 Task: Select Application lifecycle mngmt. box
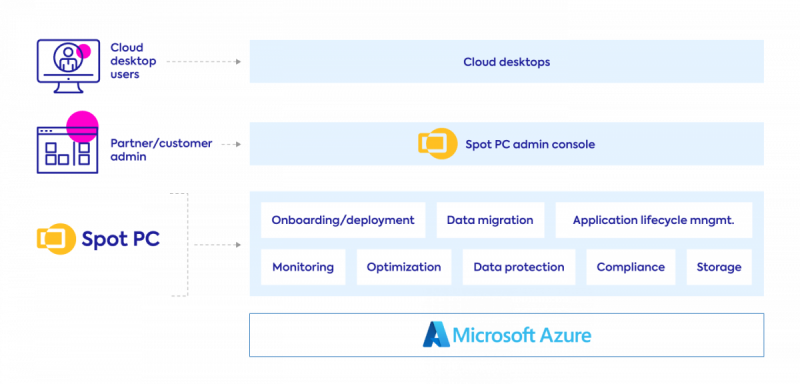(x=654, y=220)
